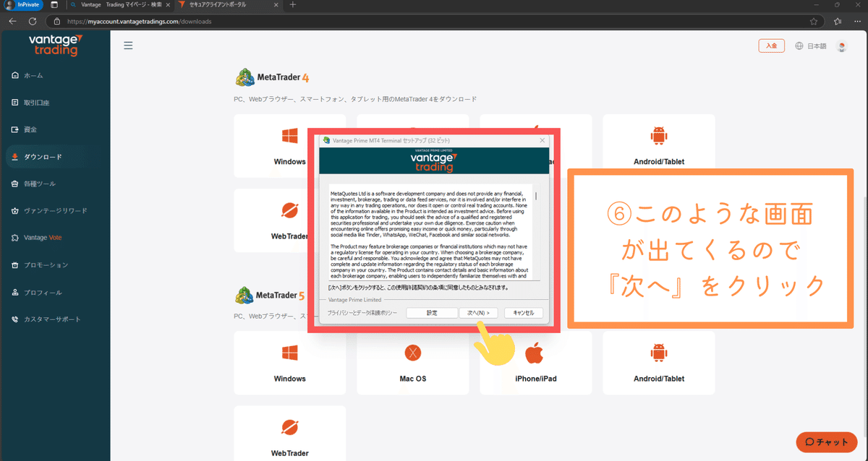Click the browser refresh icon
The height and width of the screenshot is (461, 868).
[x=33, y=21]
